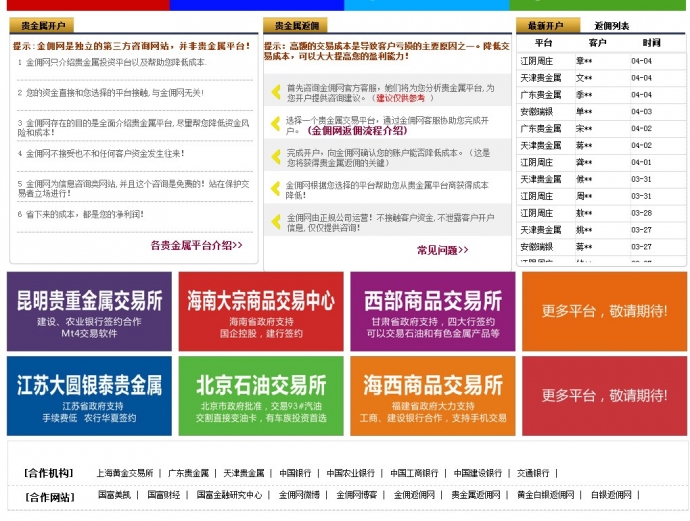Open the 各贵金属平台介绍>> link
The width and height of the screenshot is (690, 521).
tap(196, 245)
